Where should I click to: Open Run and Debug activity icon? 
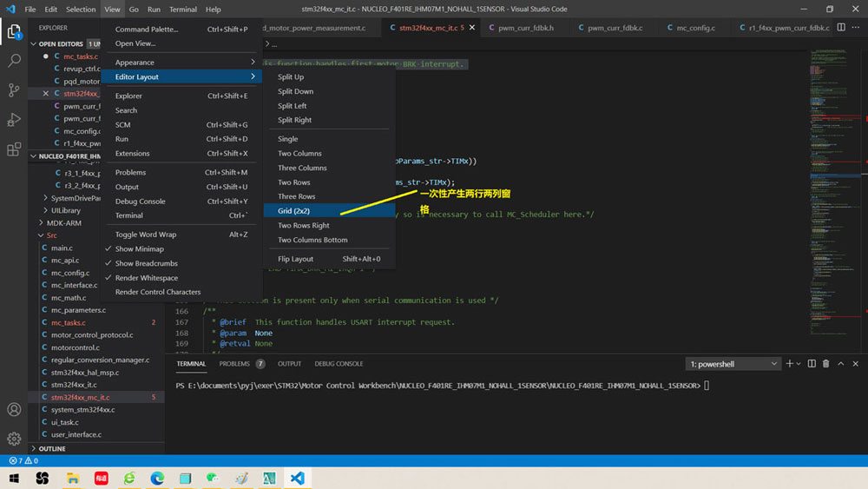14,120
